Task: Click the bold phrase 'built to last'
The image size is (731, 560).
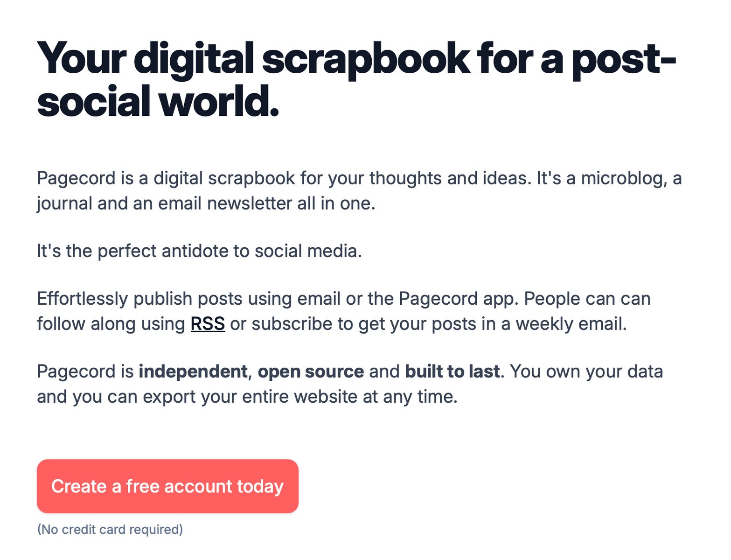Action: click(x=452, y=371)
